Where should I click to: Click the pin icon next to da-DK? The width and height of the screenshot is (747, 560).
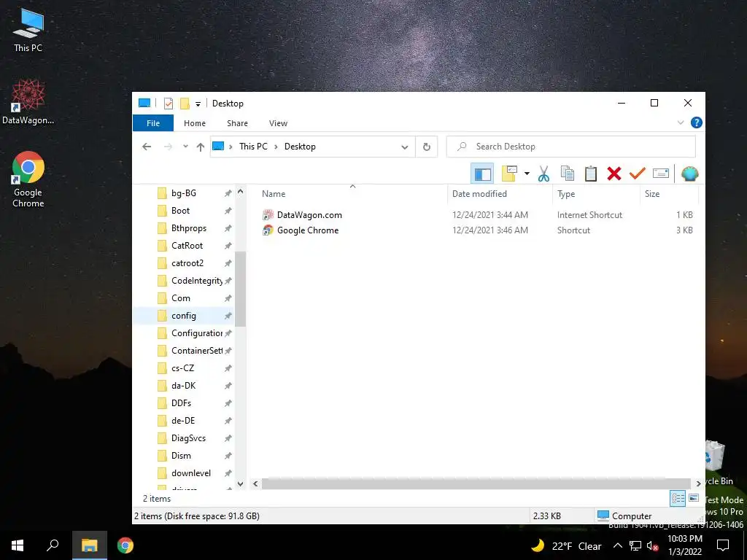click(228, 386)
